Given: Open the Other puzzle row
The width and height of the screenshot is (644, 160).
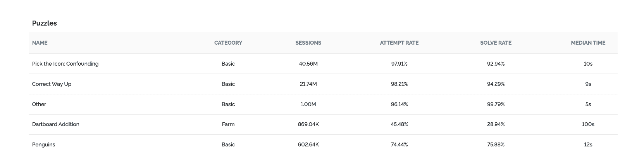Looking at the screenshot, I should (x=323, y=104).
